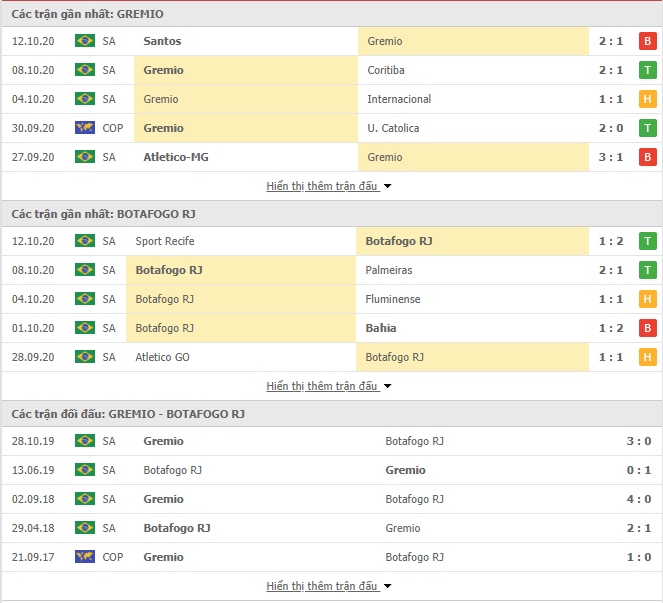Expand more matches under the Botafogo RJ section
This screenshot has width=663, height=603.
[x=329, y=386]
